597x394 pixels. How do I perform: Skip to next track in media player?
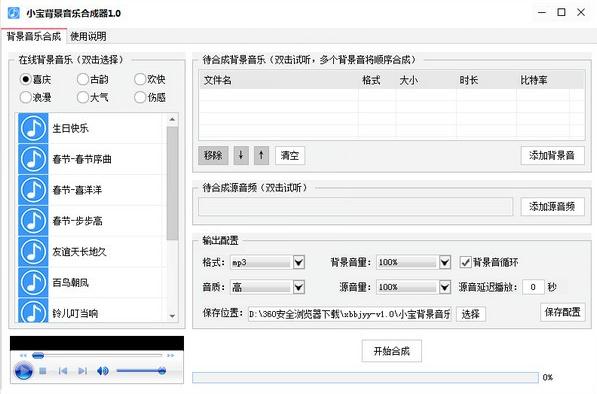pos(82,371)
